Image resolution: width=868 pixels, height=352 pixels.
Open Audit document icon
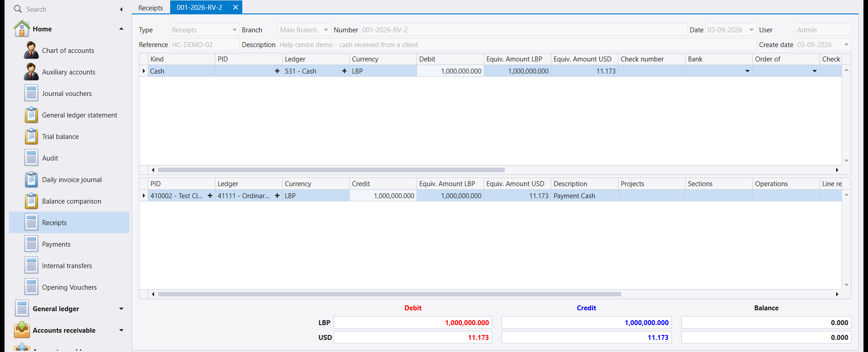click(31, 158)
